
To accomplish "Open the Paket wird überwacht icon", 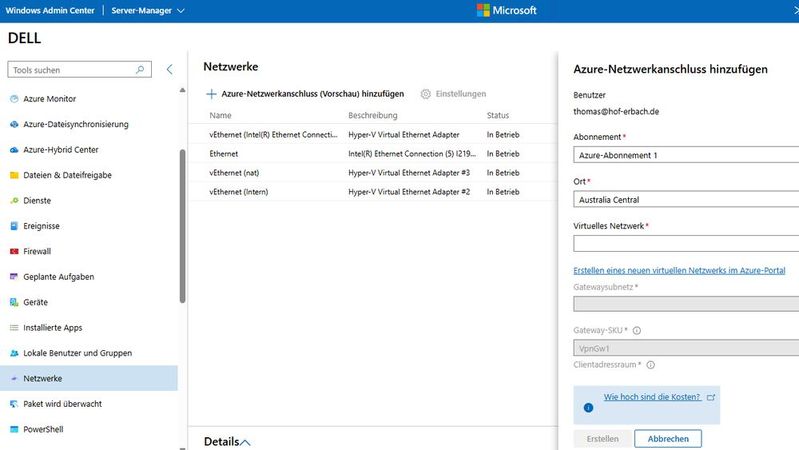I will pos(14,404).
